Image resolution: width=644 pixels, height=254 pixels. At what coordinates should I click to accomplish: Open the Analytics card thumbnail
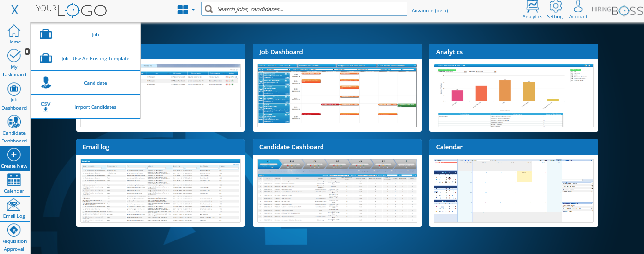point(514,95)
